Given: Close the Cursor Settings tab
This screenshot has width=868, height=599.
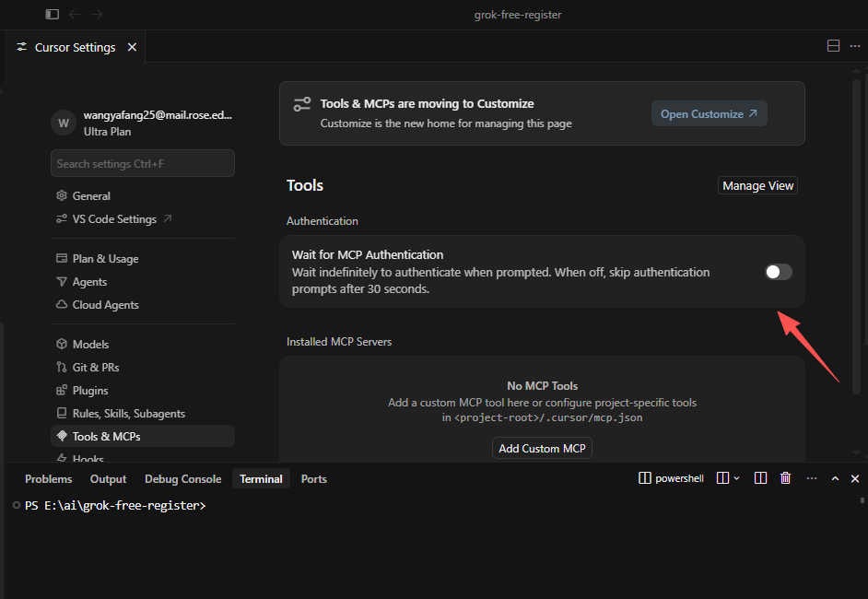Looking at the screenshot, I should [132, 47].
